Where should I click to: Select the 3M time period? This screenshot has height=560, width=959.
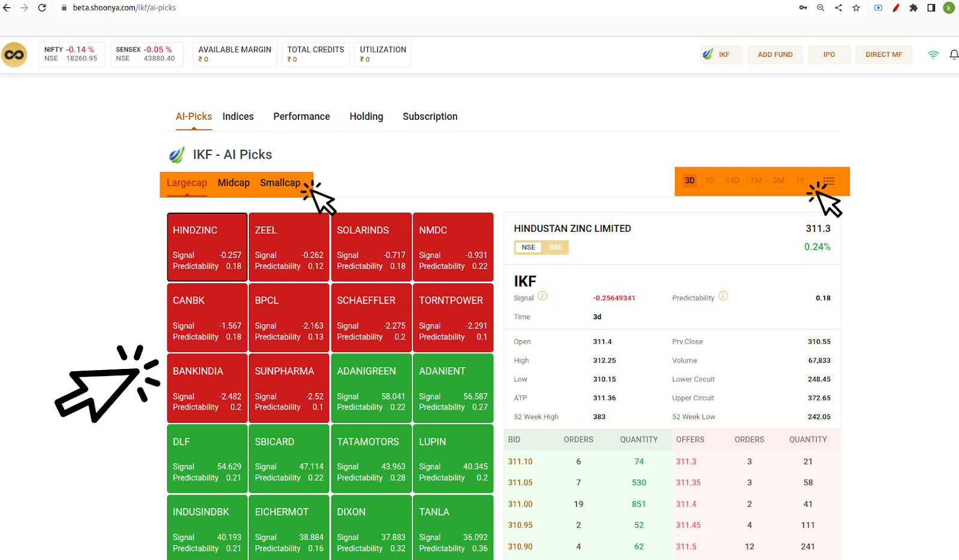click(779, 180)
